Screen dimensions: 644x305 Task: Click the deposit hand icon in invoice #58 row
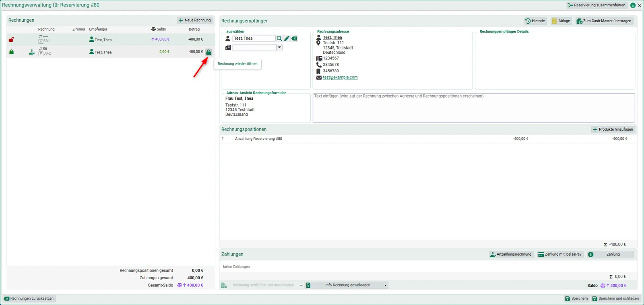tap(32, 52)
